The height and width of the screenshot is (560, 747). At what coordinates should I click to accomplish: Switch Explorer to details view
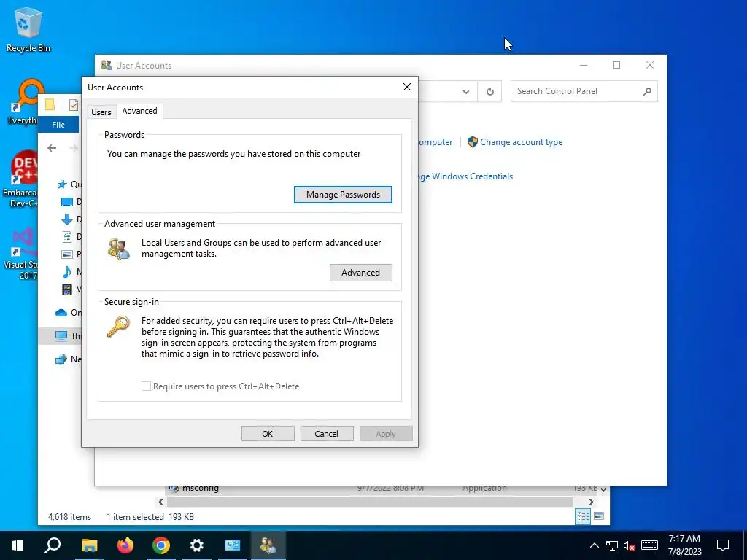click(x=583, y=516)
